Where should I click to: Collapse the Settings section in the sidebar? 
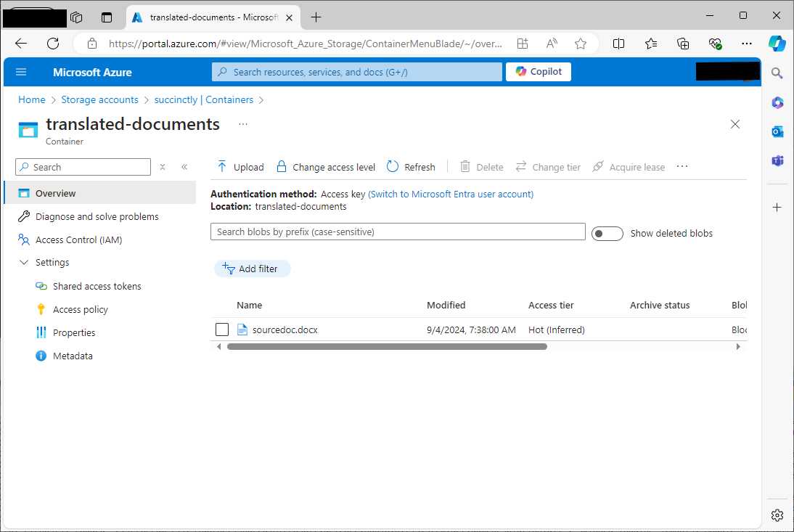(25, 262)
